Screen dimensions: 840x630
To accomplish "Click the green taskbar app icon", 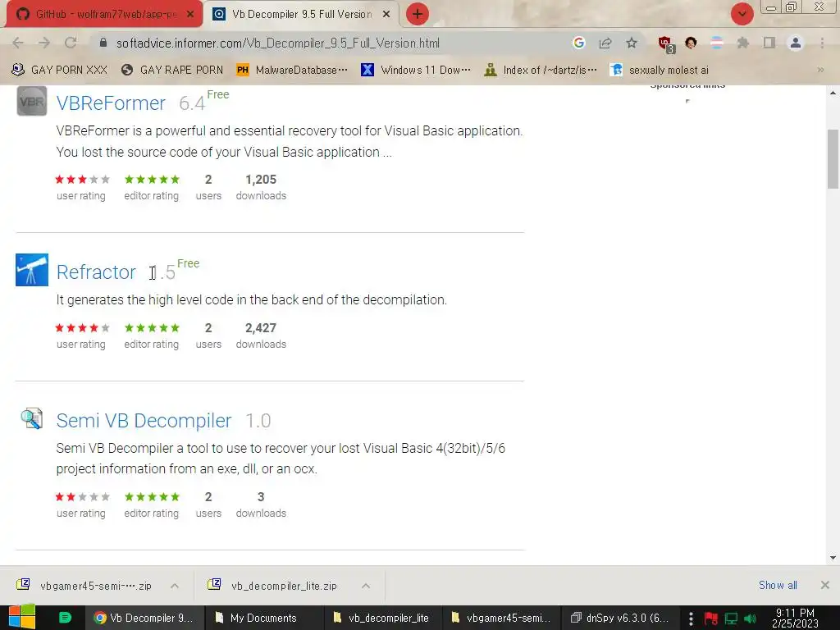I will 65,618.
